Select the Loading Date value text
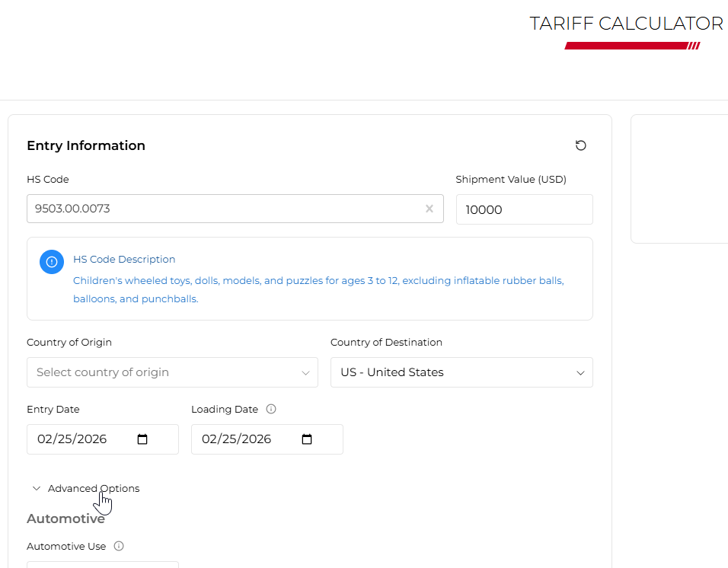 point(237,439)
